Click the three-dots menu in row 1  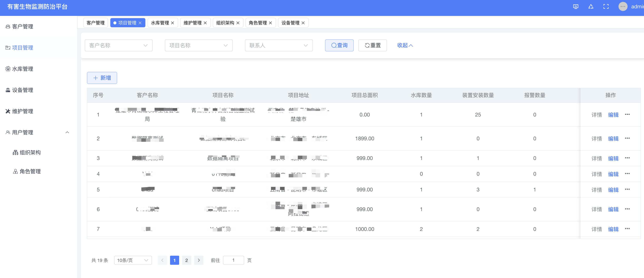coord(627,115)
